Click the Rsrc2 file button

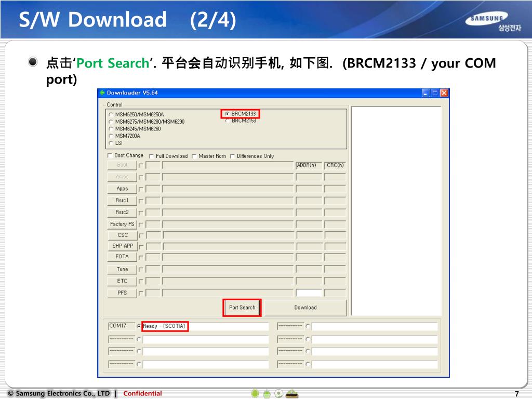(122, 212)
